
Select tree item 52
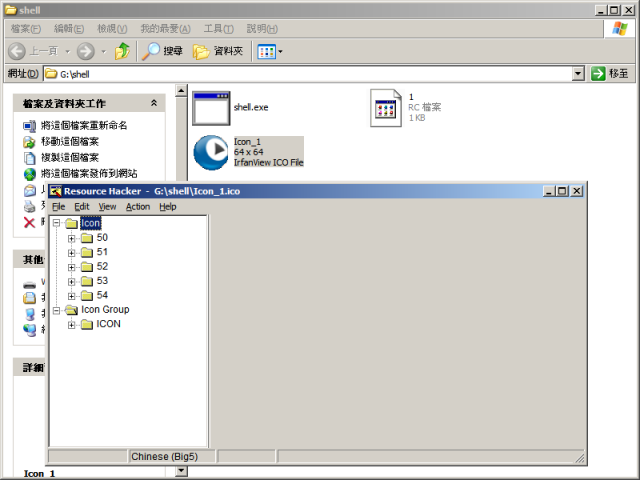point(102,267)
